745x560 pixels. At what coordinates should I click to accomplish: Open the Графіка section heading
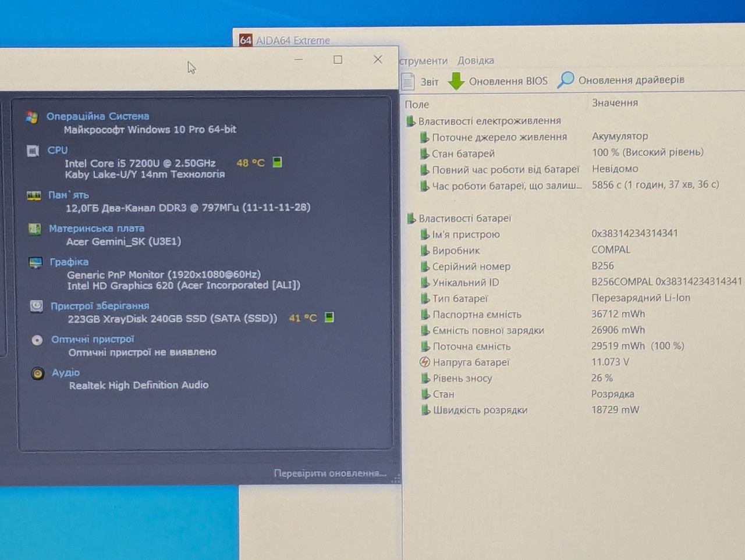69,262
